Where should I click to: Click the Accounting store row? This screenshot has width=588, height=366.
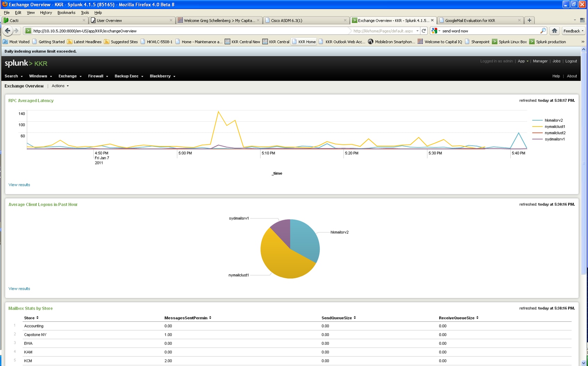pyautogui.click(x=297, y=326)
